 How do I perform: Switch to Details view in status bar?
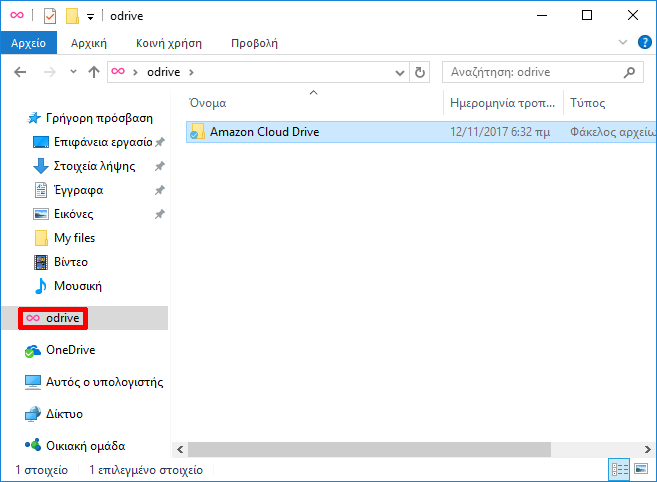[x=620, y=469]
